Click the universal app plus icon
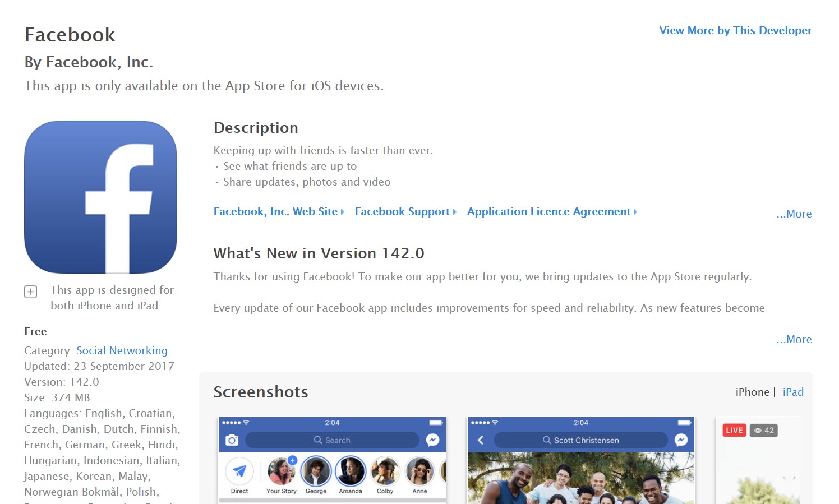839x504 pixels. 30,292
